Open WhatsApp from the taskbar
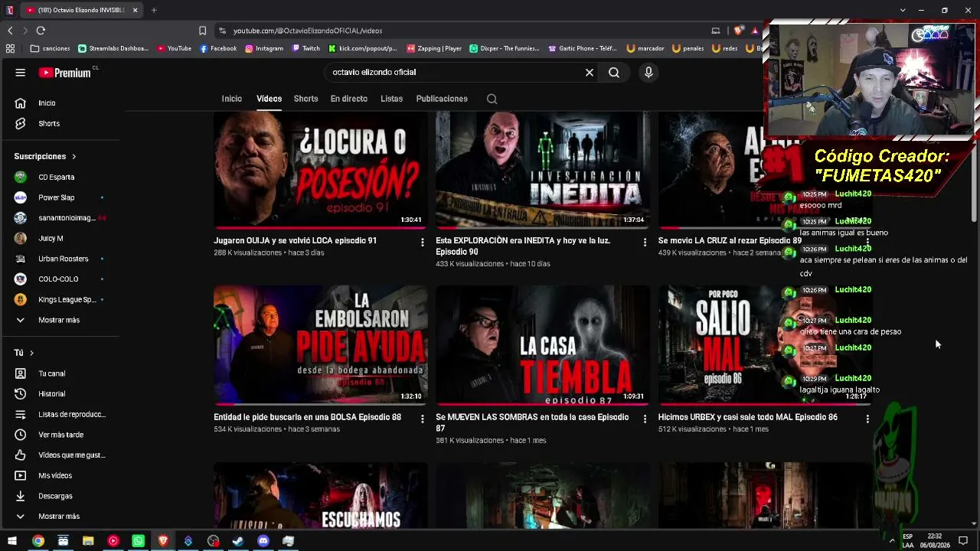Screen dimensions: 980x551 coord(138,541)
